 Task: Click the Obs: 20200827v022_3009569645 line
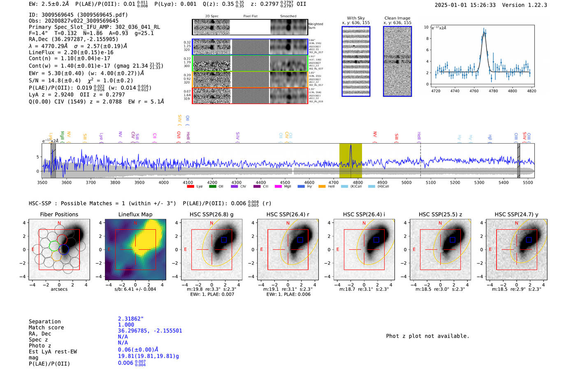pyautogui.click(x=74, y=21)
